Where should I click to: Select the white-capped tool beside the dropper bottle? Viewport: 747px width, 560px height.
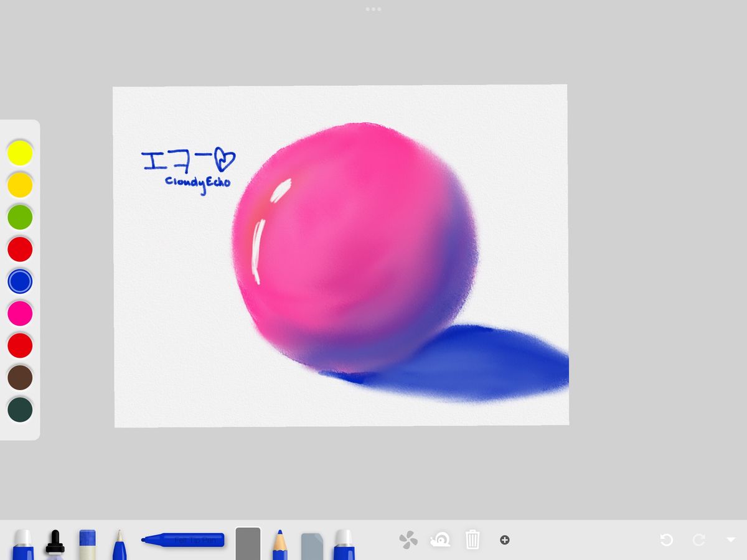23,544
